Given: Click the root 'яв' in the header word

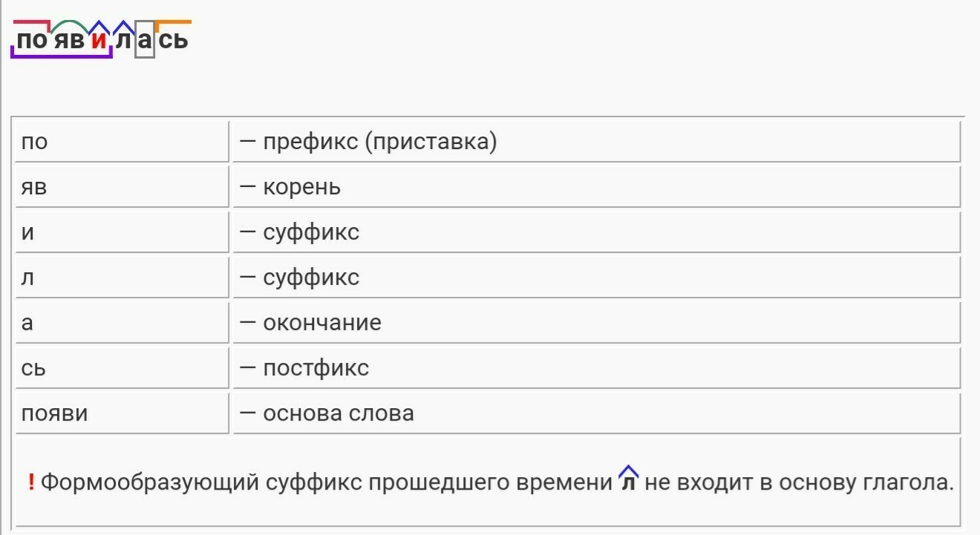Looking at the screenshot, I should coord(71,40).
